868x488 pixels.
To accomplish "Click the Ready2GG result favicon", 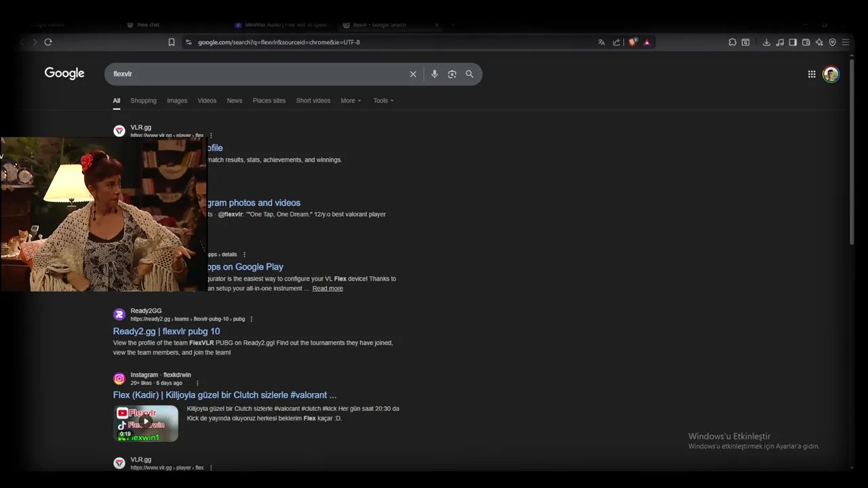I will tap(119, 314).
